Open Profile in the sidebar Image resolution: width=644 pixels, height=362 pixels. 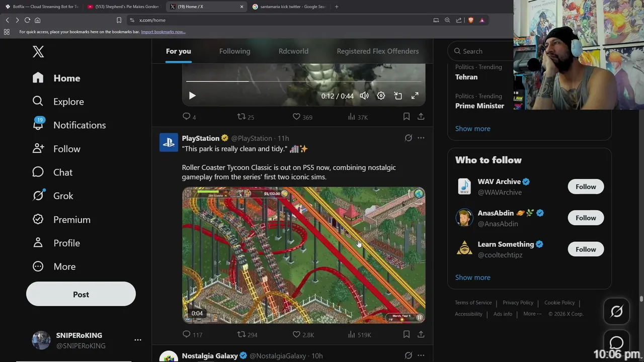pyautogui.click(x=56, y=243)
